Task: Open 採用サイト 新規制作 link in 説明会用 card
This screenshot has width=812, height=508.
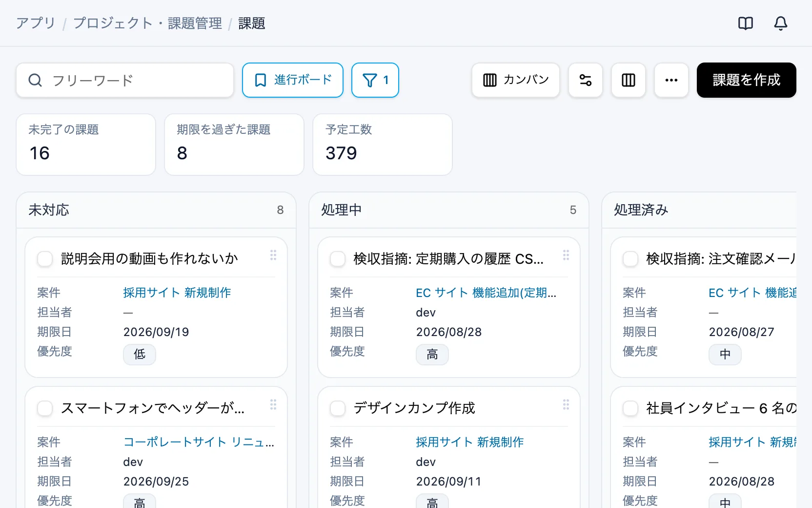Action: [177, 293]
